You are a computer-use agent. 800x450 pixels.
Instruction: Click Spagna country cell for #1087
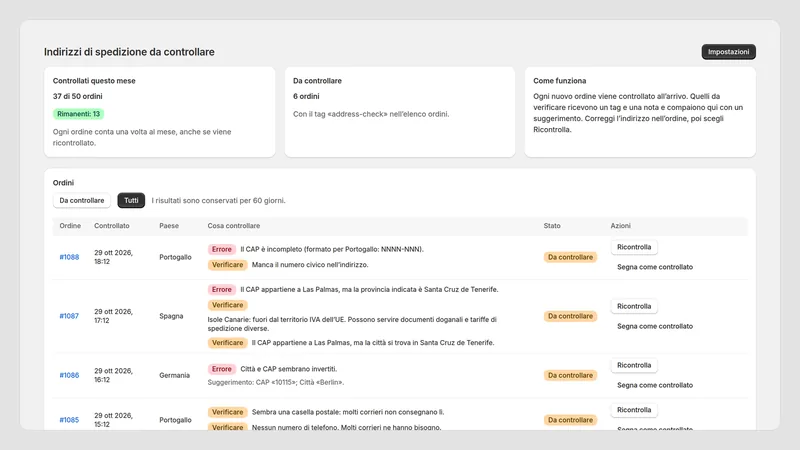[x=171, y=316]
